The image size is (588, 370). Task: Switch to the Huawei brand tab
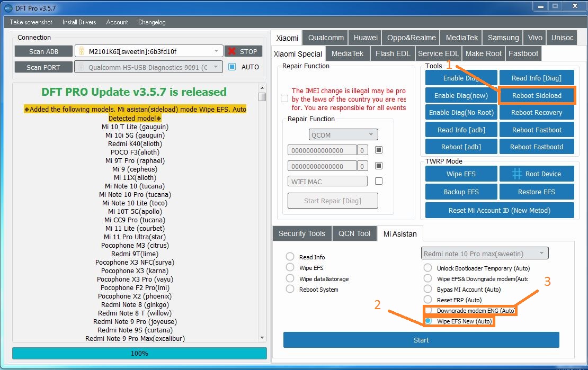366,38
